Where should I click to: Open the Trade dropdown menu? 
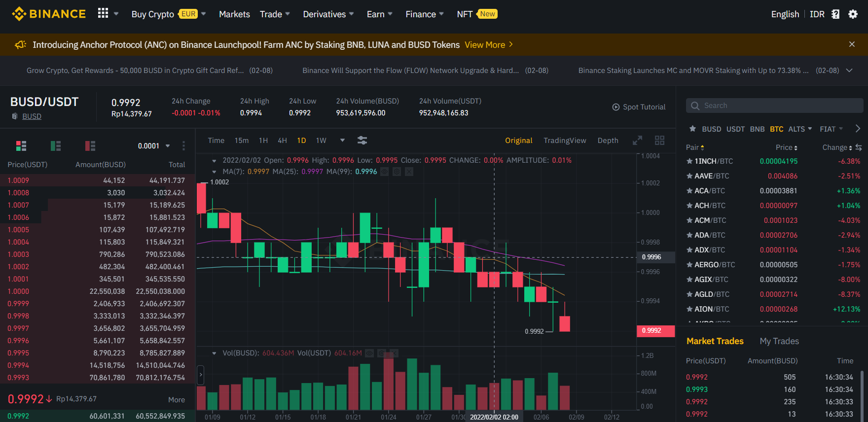pyautogui.click(x=275, y=14)
